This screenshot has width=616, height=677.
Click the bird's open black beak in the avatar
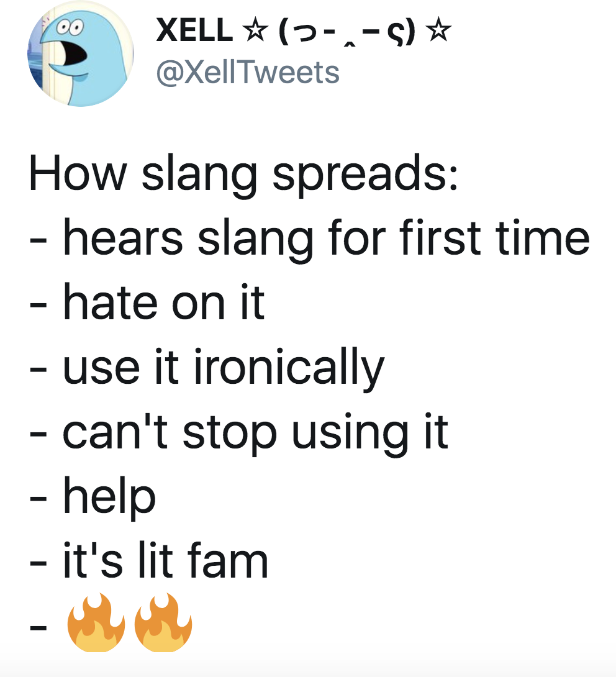[75, 53]
